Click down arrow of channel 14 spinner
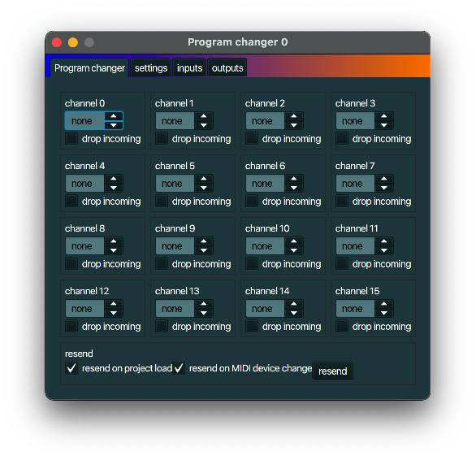This screenshot has width=476, height=460. click(x=294, y=313)
